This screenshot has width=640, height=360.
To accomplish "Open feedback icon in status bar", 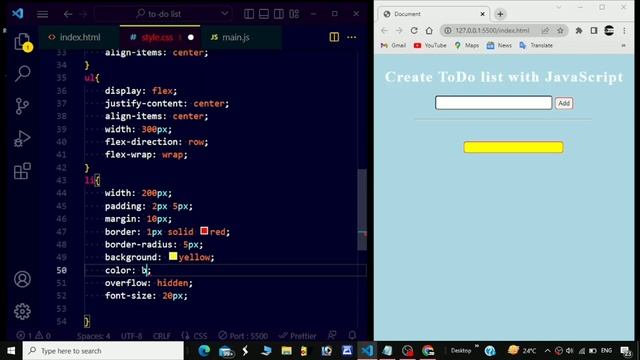I will (332, 336).
